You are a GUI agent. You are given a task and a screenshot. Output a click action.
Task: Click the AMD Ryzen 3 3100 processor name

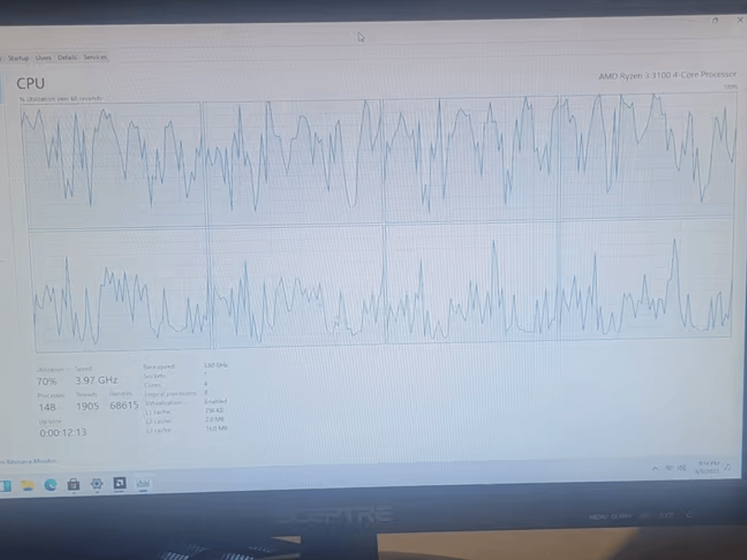click(667, 75)
